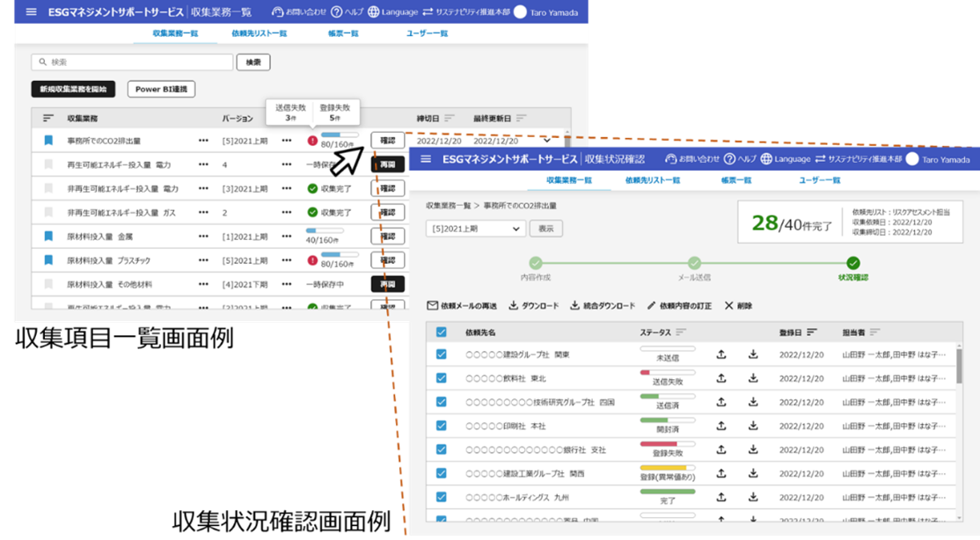Open sort menu beside 登録日 column

(x=811, y=332)
